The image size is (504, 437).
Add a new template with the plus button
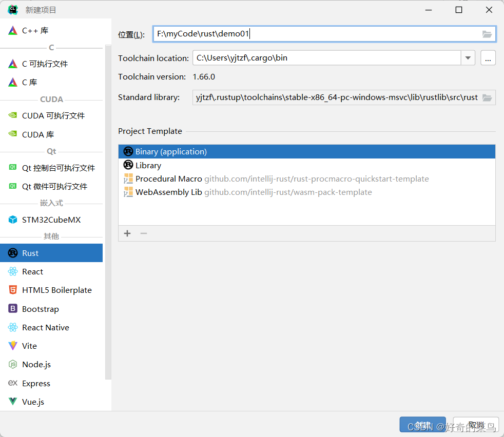127,233
